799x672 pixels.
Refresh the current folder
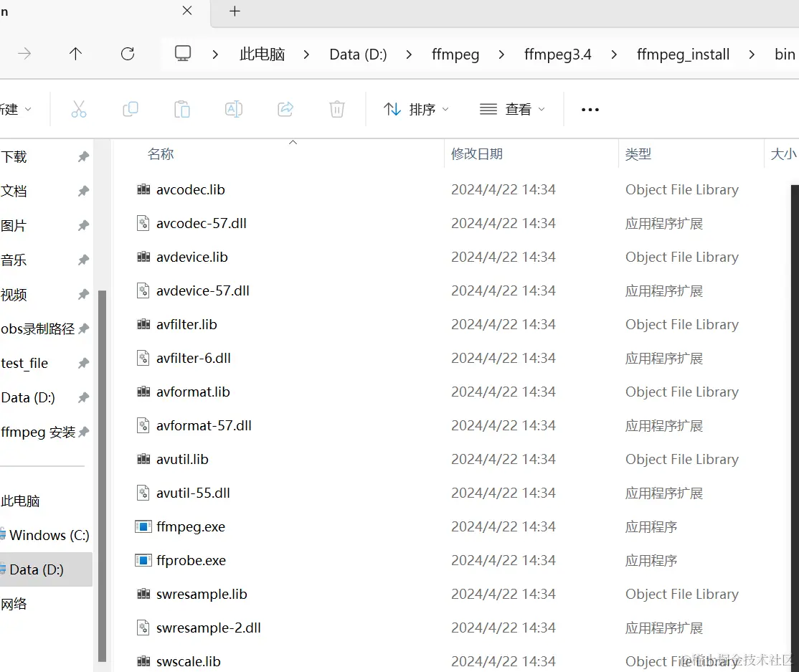(x=128, y=54)
